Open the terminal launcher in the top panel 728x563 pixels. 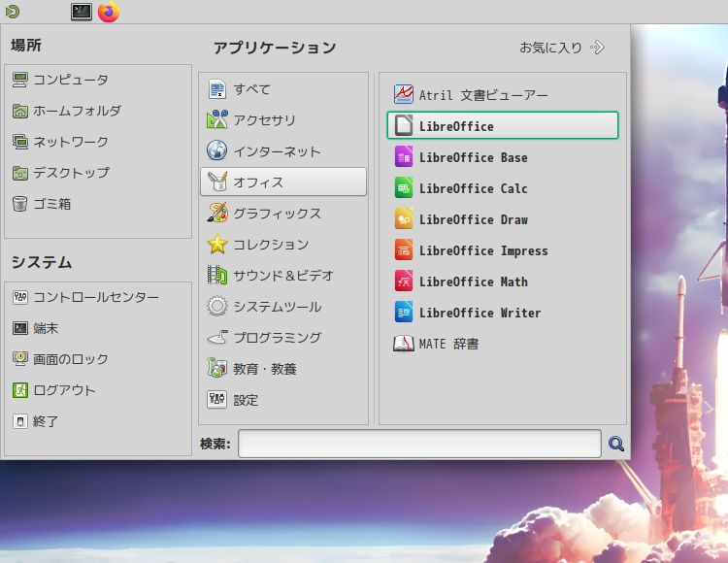82,11
